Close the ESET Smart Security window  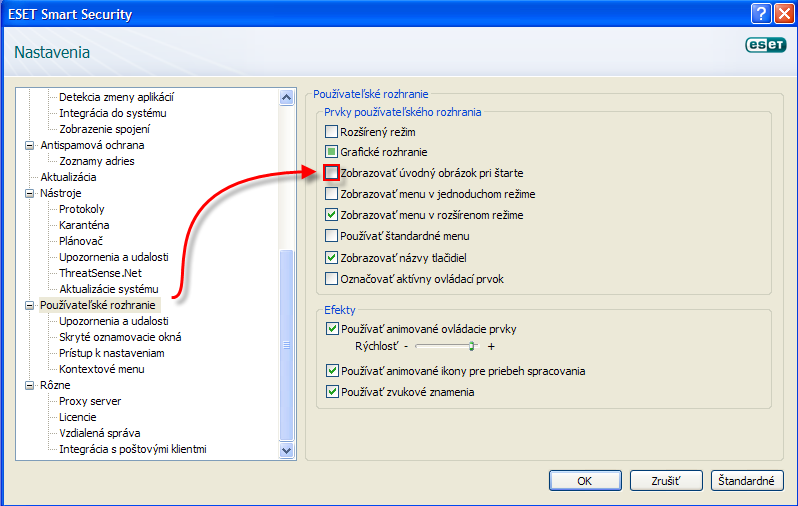click(784, 14)
